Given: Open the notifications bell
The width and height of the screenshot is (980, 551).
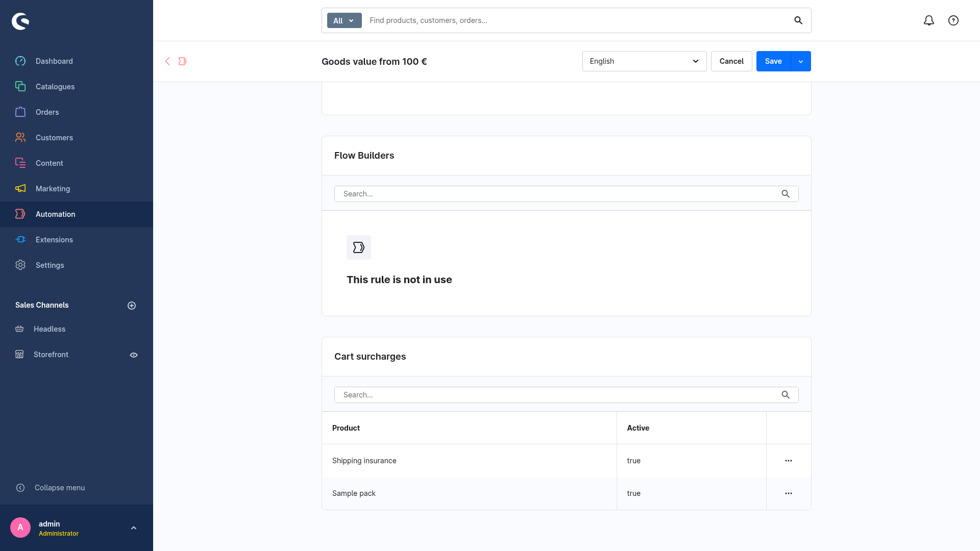Looking at the screenshot, I should [x=929, y=20].
